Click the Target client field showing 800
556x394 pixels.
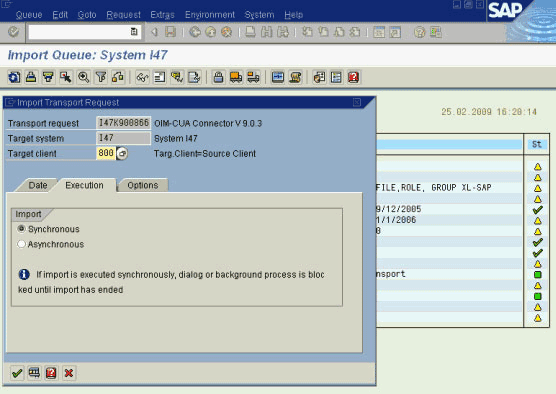tap(106, 153)
